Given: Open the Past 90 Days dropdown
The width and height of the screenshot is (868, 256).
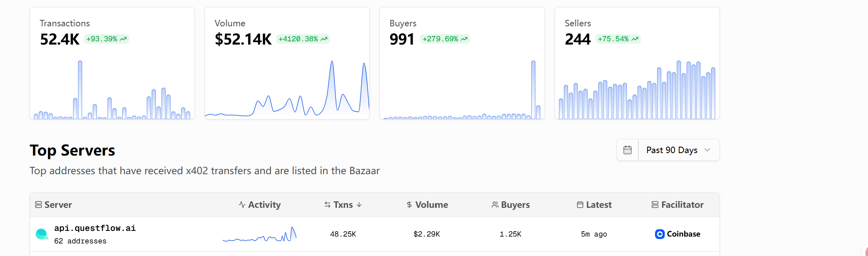Looking at the screenshot, I should [x=679, y=150].
